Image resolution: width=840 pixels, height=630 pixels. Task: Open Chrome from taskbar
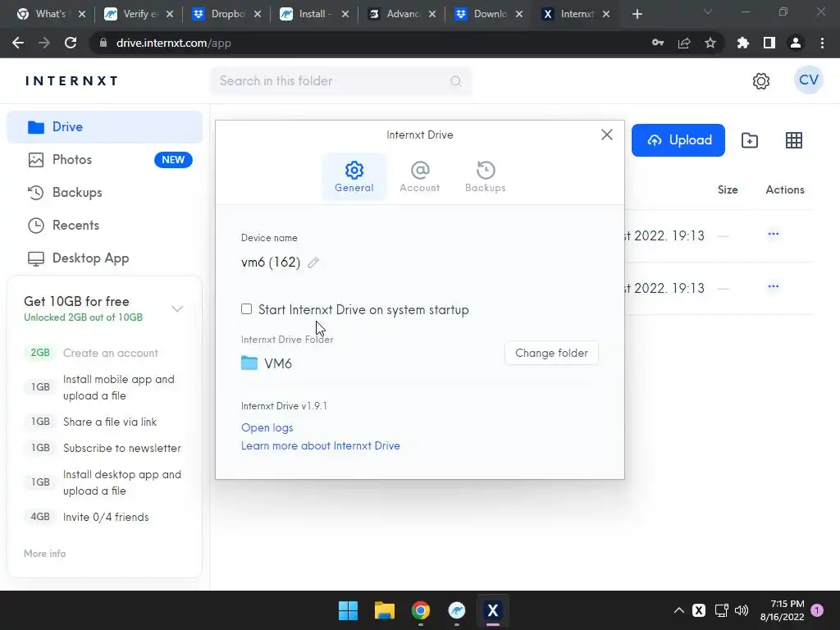click(x=421, y=610)
